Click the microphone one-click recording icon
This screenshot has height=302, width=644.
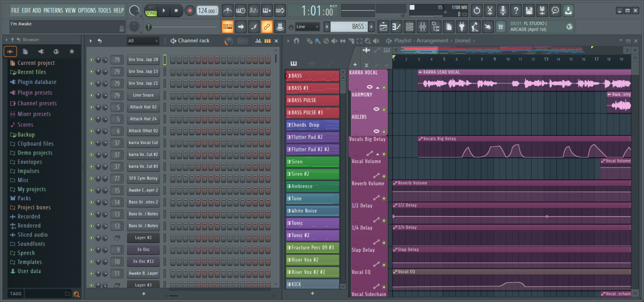tap(503, 10)
